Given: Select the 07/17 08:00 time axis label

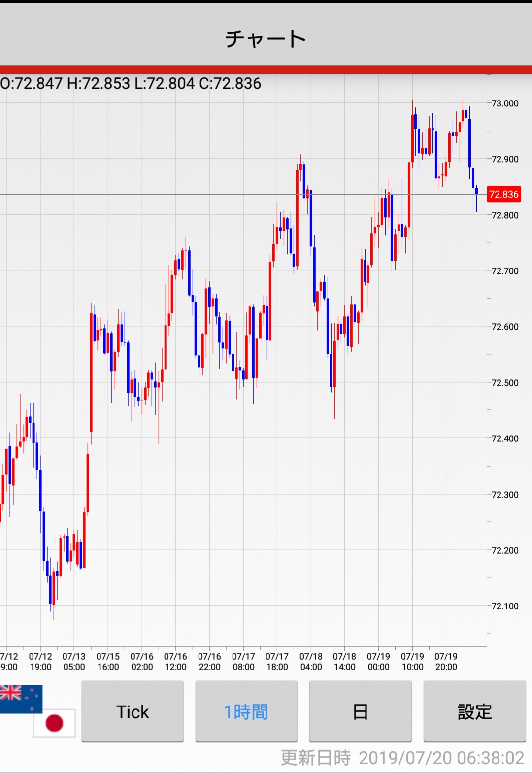Looking at the screenshot, I should tap(243, 662).
